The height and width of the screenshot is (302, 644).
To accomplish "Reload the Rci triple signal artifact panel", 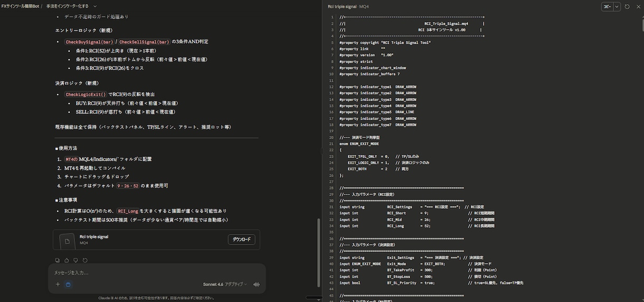I will click(627, 6).
